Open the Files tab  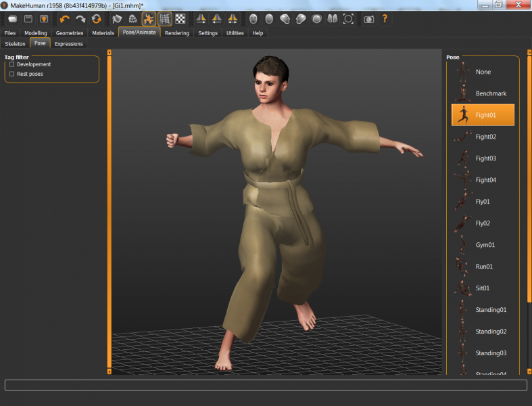click(x=10, y=33)
